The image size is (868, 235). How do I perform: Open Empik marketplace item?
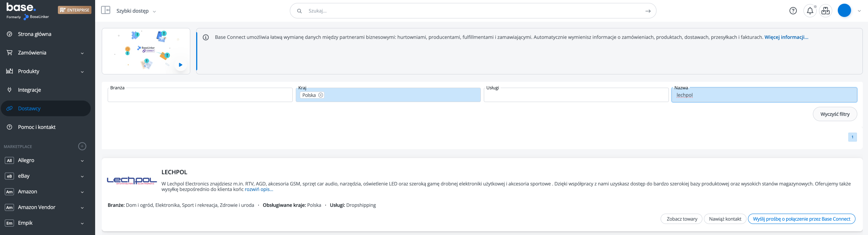click(25, 223)
